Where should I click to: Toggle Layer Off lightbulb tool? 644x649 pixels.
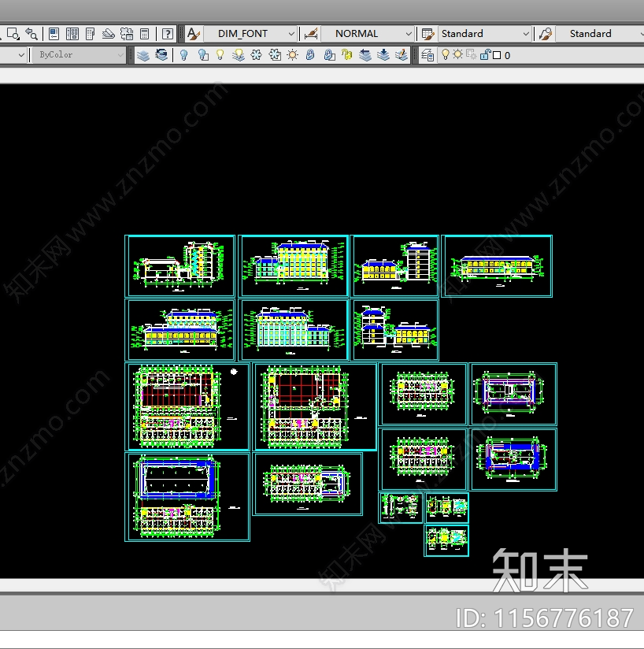[x=183, y=55]
